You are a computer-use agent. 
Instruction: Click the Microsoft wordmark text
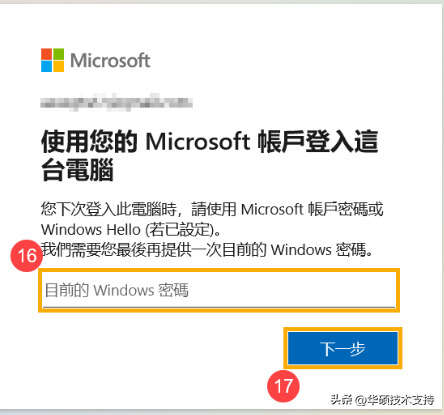pyautogui.click(x=110, y=61)
